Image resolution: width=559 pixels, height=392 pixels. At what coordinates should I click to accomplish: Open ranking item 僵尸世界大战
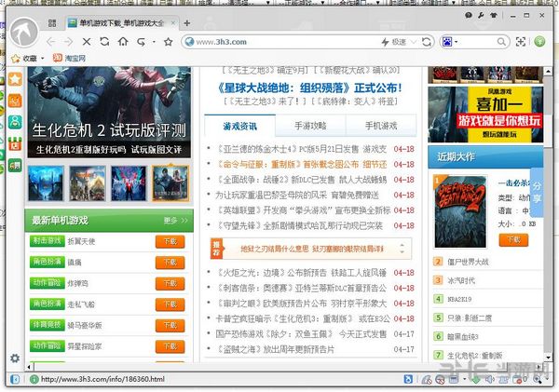468,262
